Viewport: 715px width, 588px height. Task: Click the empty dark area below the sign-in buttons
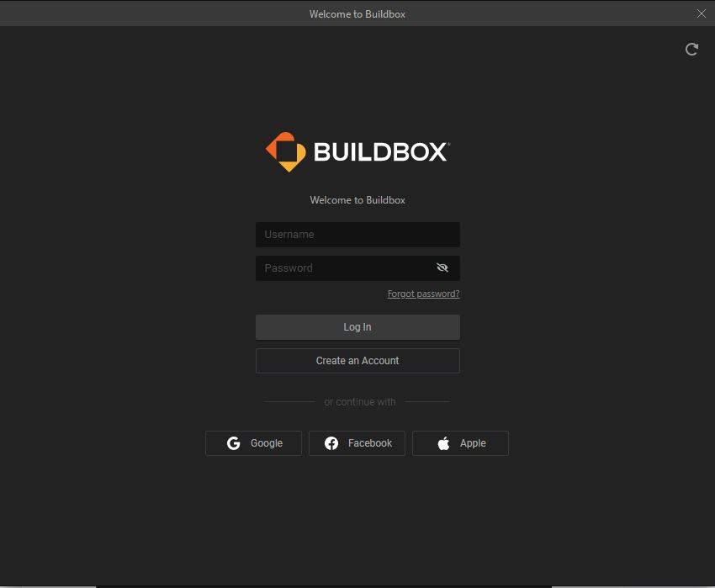pyautogui.click(x=357, y=522)
